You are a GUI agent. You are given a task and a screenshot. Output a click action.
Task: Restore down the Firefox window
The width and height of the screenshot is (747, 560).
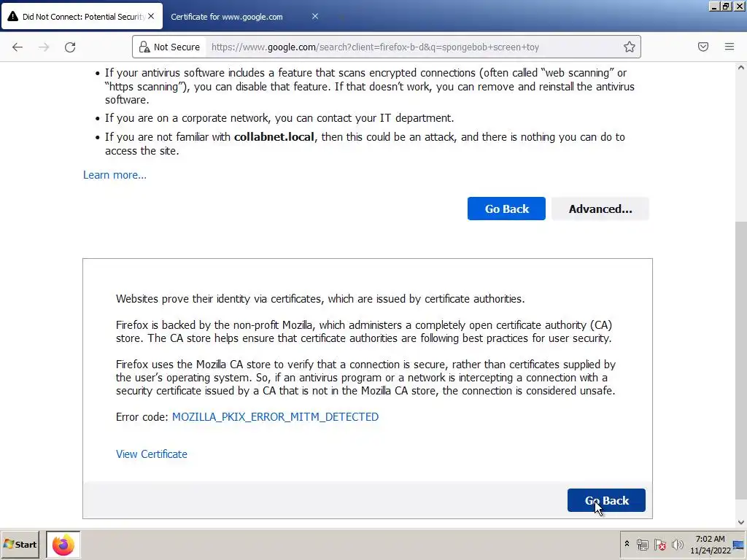click(x=726, y=6)
